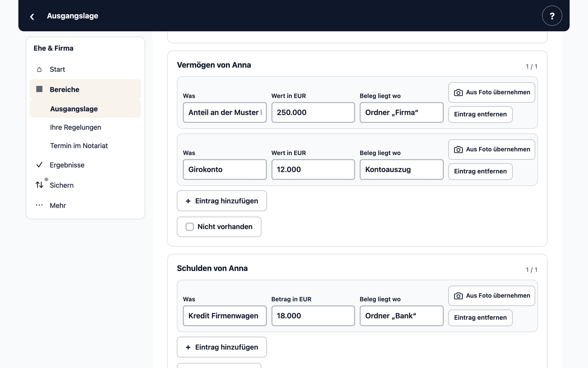The width and height of the screenshot is (588, 368).
Task: Edit the Beleg field showing Ordner „Firma“
Action: pos(402,113)
